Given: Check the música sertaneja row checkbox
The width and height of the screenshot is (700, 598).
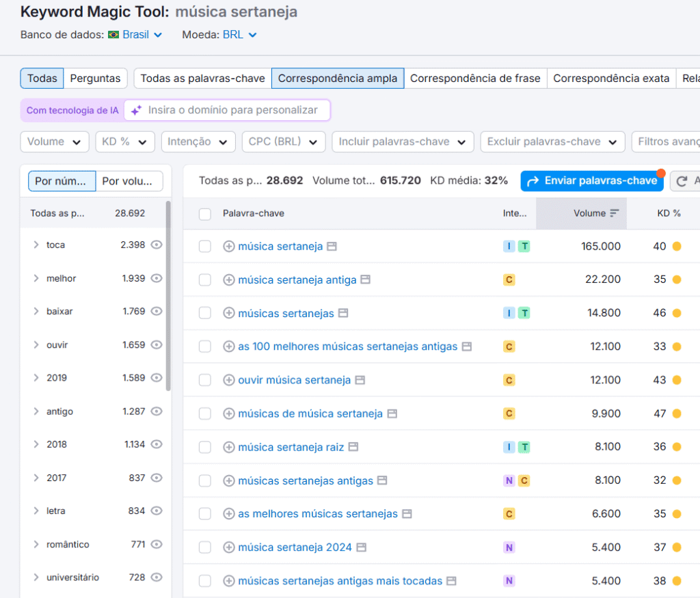Looking at the screenshot, I should coord(205,246).
